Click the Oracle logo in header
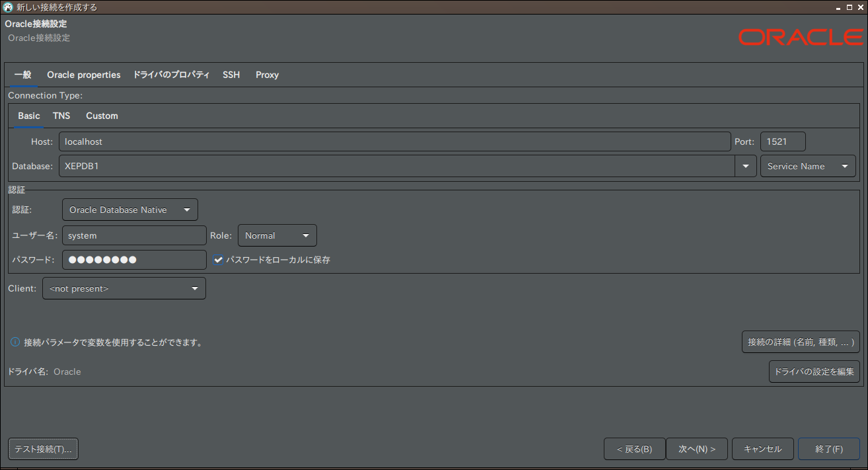This screenshot has width=868, height=470. (801, 37)
